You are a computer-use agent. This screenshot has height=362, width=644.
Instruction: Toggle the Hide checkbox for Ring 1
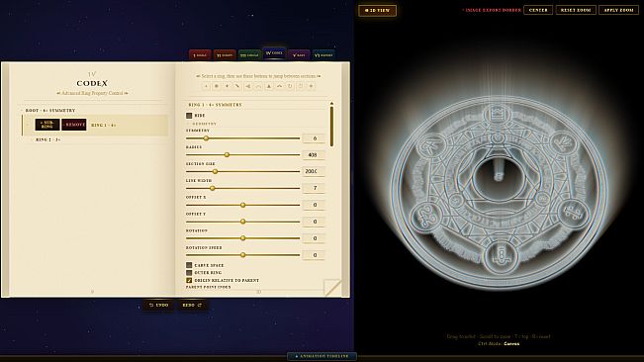pyautogui.click(x=189, y=116)
